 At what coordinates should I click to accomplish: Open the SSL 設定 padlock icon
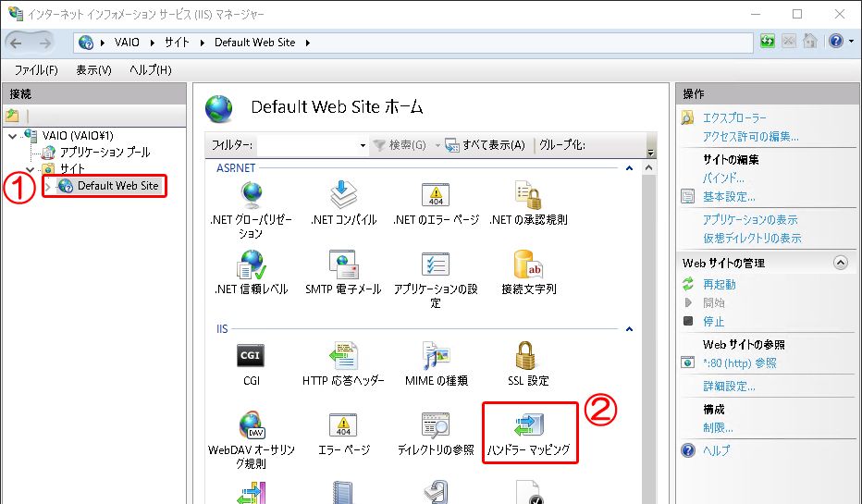click(x=528, y=355)
